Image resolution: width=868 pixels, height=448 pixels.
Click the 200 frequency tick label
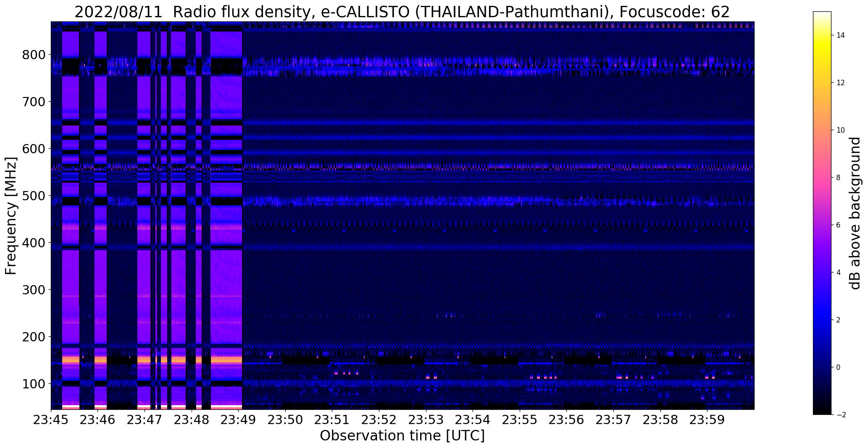[x=34, y=337]
